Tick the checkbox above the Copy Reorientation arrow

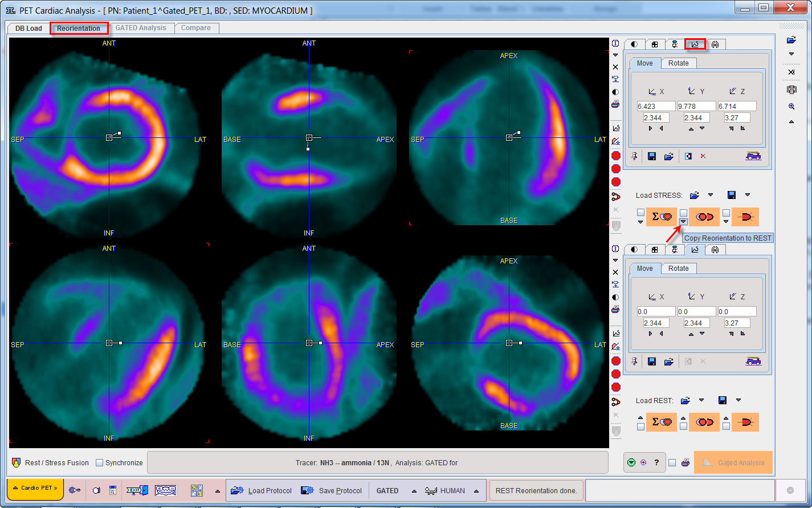(x=683, y=213)
